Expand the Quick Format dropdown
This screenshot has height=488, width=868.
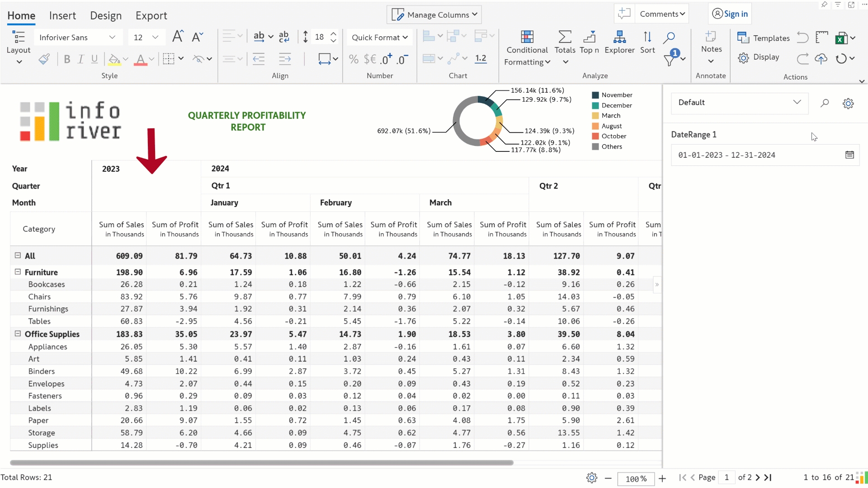coord(379,38)
